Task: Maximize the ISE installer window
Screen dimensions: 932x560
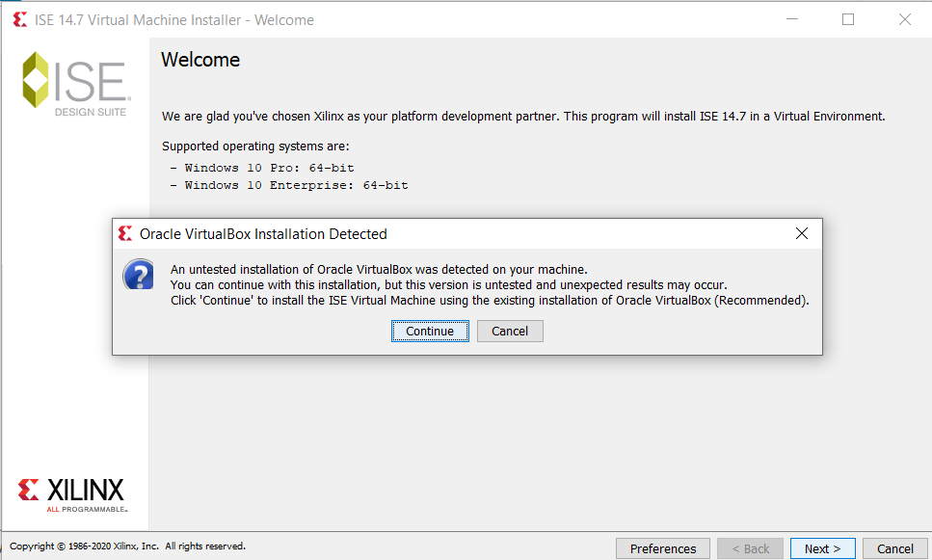Action: coord(848,19)
